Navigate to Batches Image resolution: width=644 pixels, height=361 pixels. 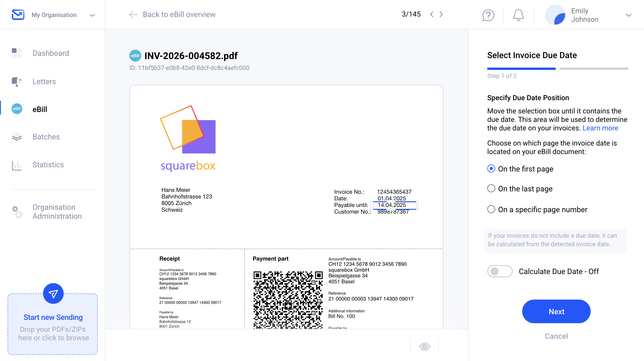click(x=46, y=137)
